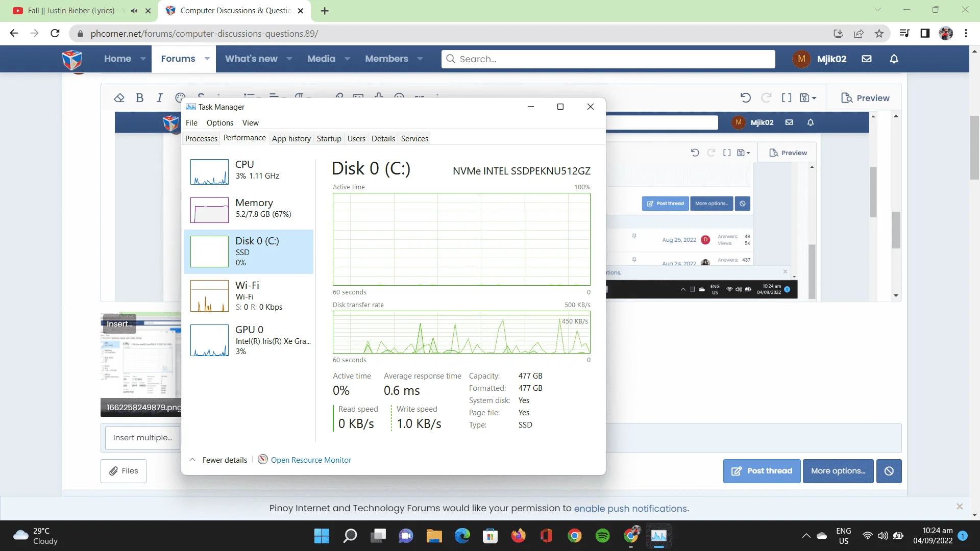980x551 pixels.
Task: Mute audio on the YouTube tab
Action: 134,11
